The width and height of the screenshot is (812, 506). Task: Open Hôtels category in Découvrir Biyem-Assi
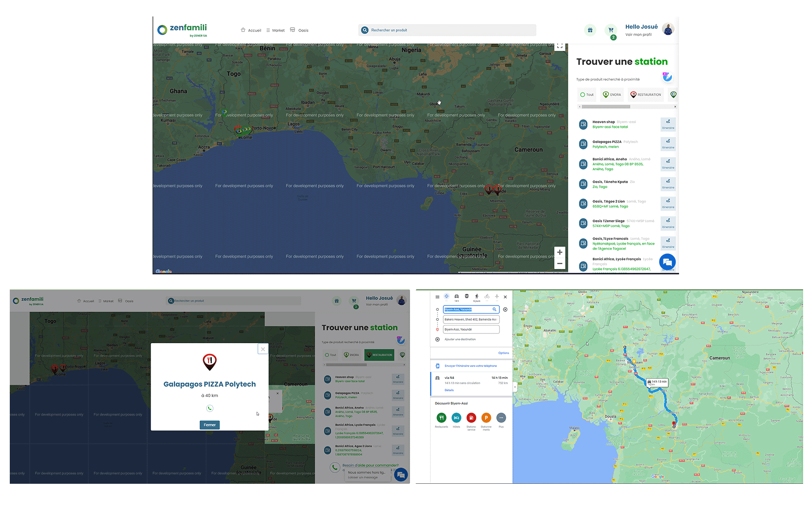[x=456, y=418]
